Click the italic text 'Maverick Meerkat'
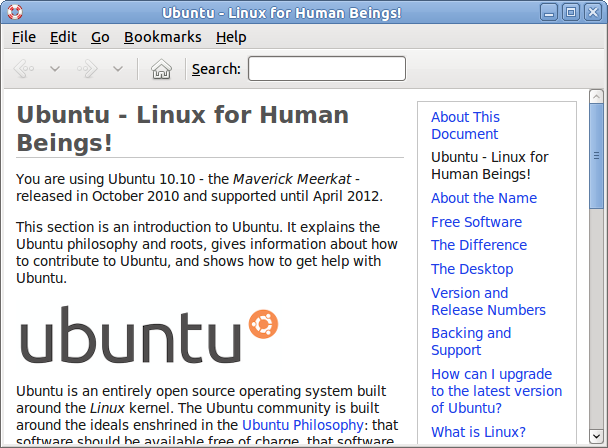The height and width of the screenshot is (448, 608). 292,179
